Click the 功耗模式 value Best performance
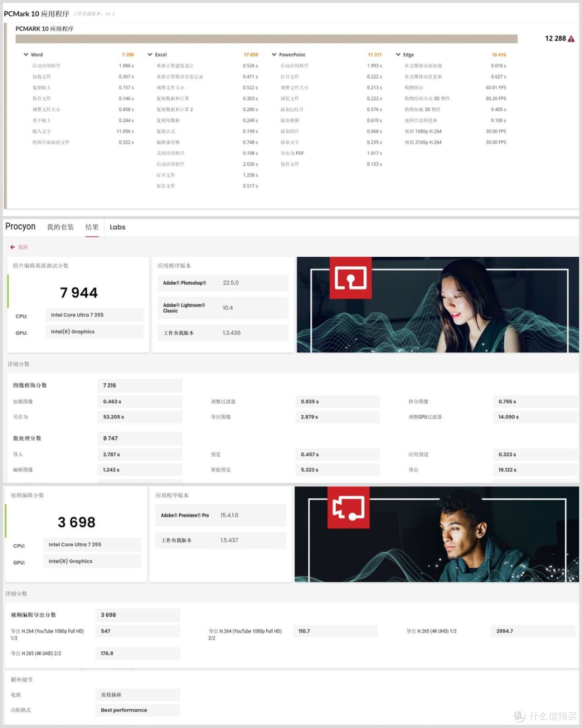This screenshot has width=582, height=728. (137, 710)
